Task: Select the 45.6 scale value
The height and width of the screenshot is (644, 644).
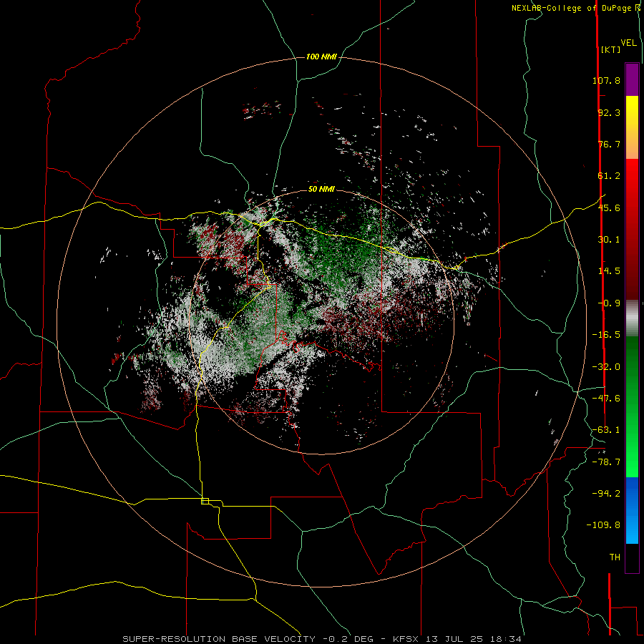Action: click(609, 208)
